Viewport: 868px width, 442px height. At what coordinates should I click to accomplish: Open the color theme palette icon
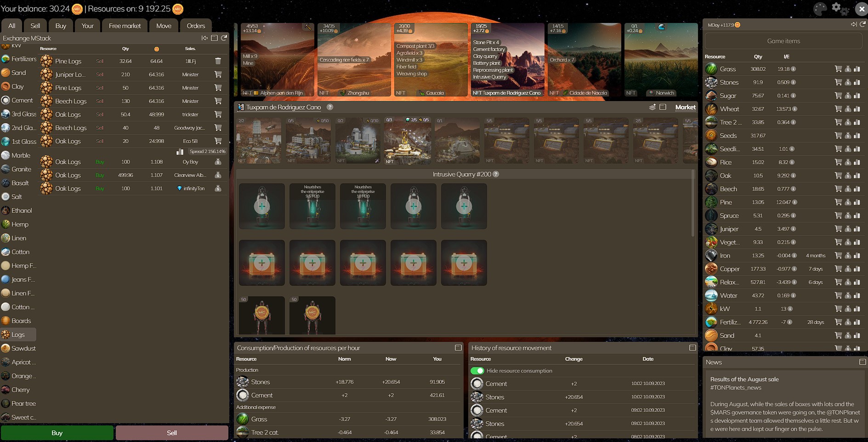[x=820, y=9]
